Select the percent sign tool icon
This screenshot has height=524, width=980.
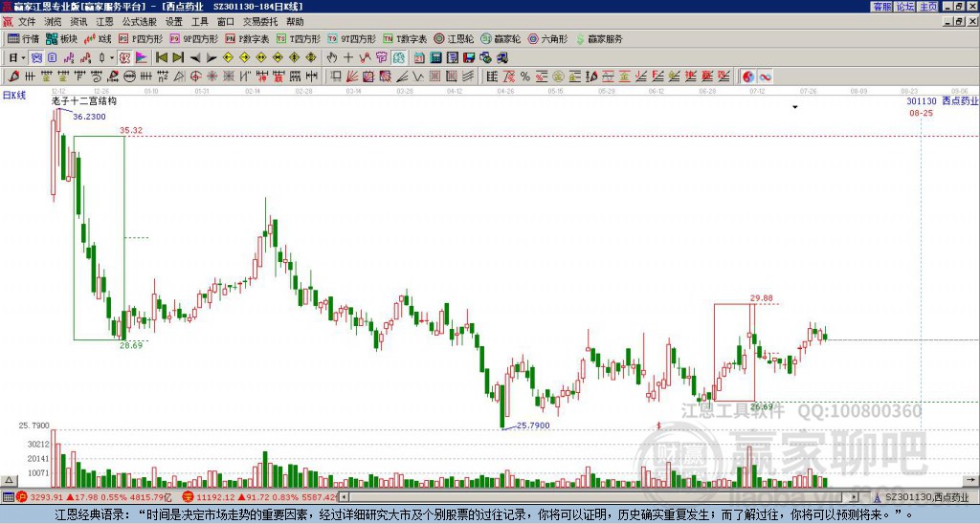click(x=525, y=76)
